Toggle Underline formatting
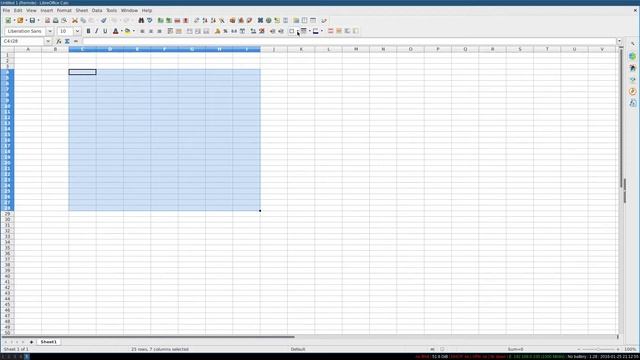This screenshot has height=360, width=640. point(105,31)
